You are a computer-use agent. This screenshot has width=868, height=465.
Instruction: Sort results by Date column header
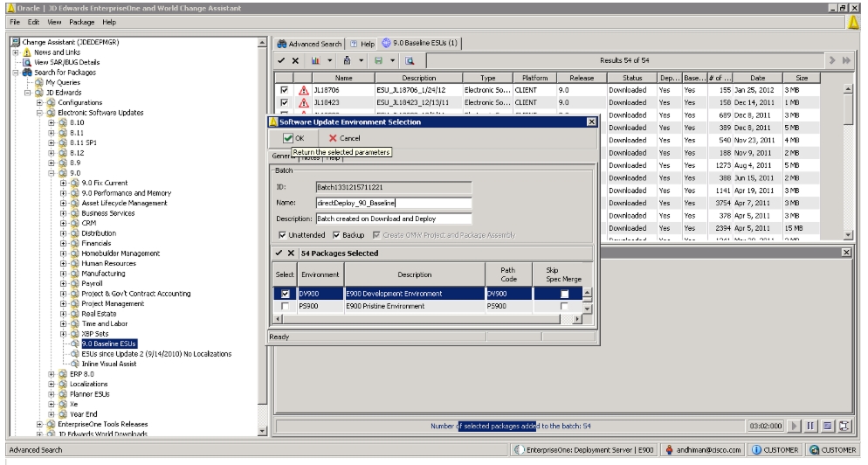[757, 78]
